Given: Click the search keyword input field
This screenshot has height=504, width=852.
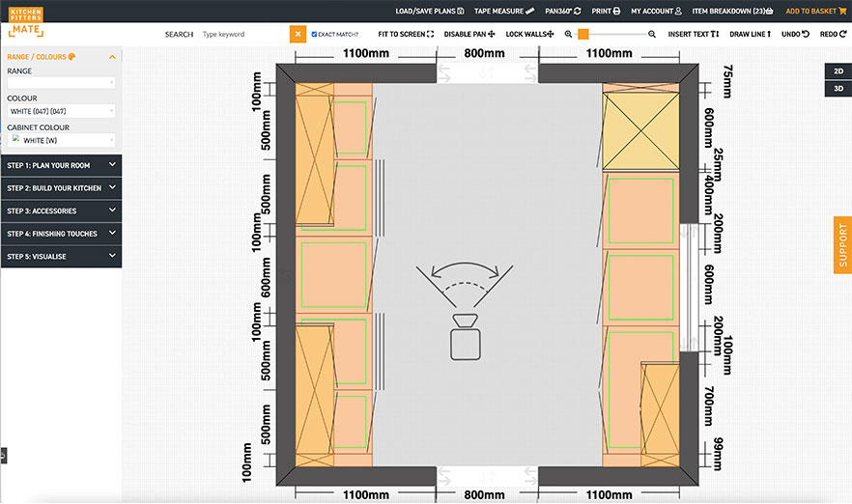Looking at the screenshot, I should [243, 34].
